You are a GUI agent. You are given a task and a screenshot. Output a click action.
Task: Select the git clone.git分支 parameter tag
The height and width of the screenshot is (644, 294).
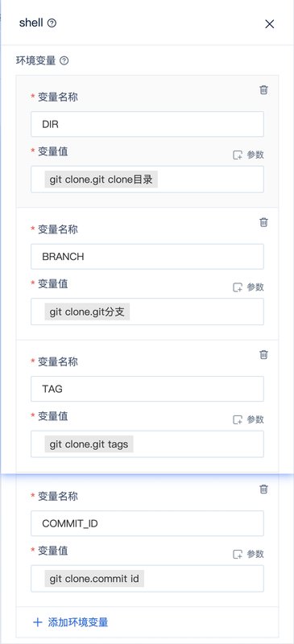click(x=87, y=312)
